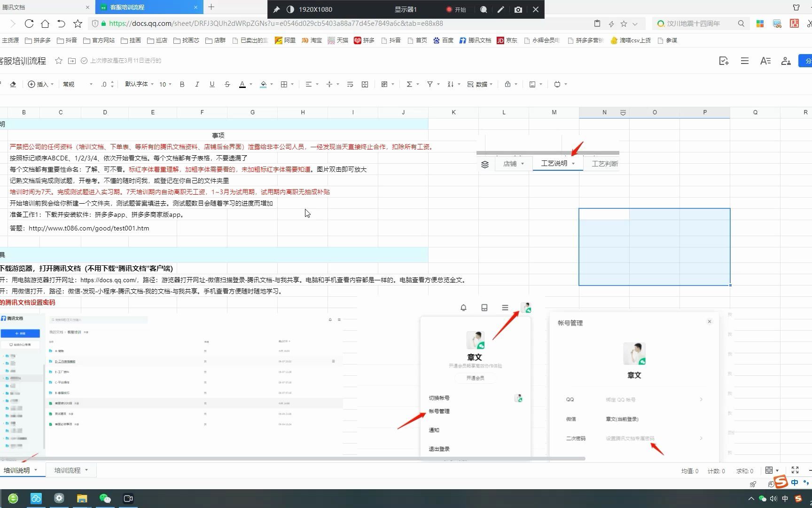Open WeChat from the taskbar
Screen dimensions: 812x508
(105, 499)
